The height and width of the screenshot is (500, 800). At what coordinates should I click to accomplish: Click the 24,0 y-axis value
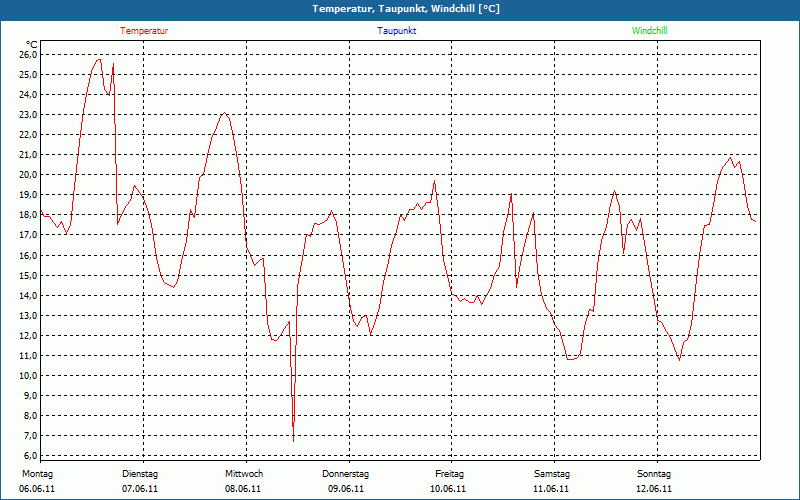(28, 94)
